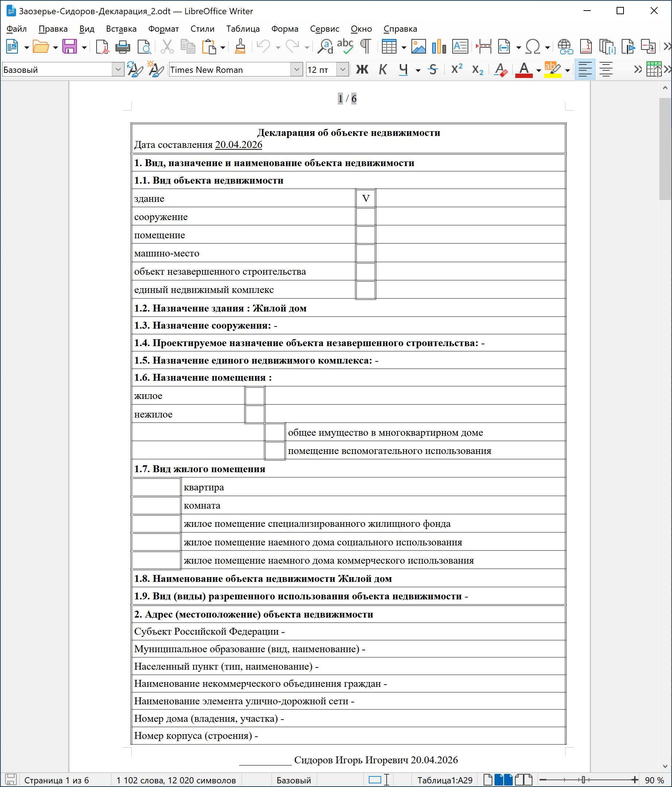Apply Strikethrough formatting
Viewport: 672px width, 787px height.
pyautogui.click(x=433, y=70)
